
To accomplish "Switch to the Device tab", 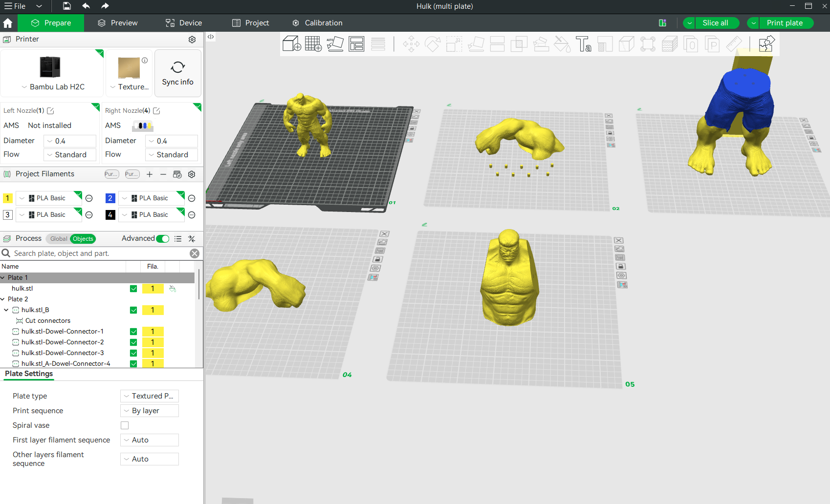I will tap(183, 23).
